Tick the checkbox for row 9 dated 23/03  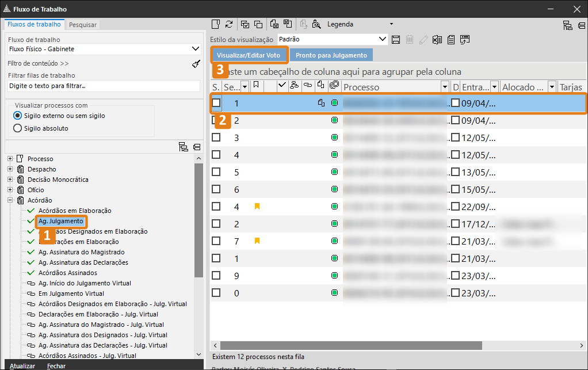click(x=216, y=276)
